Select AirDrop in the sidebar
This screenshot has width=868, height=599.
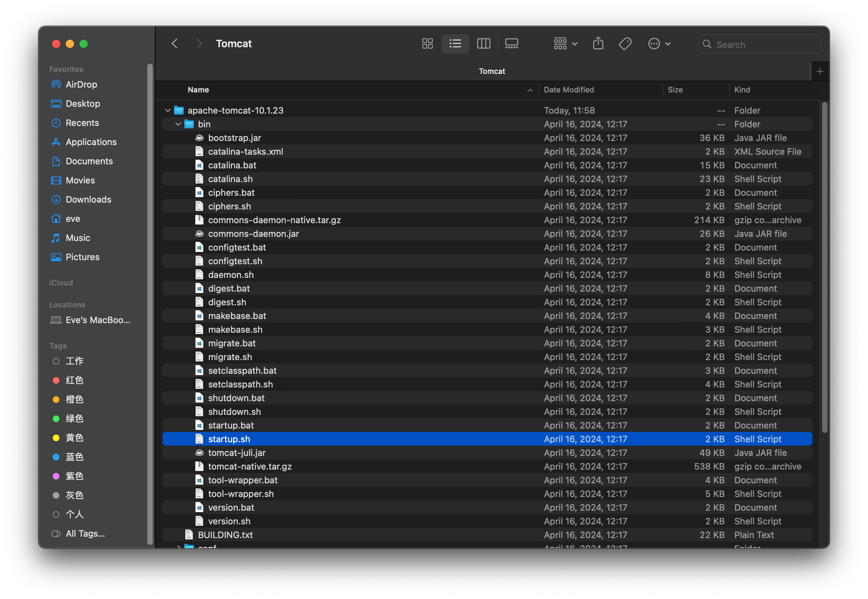[81, 85]
